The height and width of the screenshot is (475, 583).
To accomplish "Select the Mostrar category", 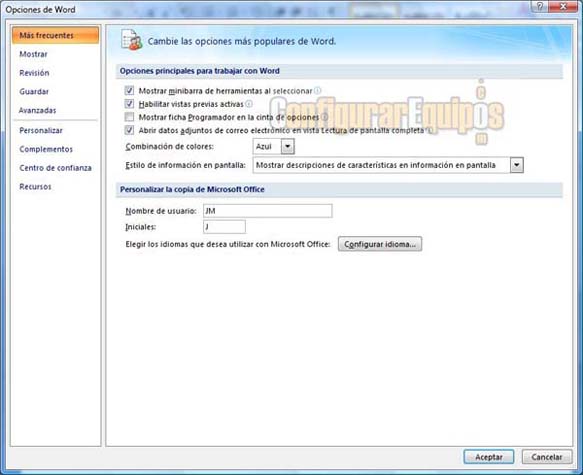I will 33,54.
